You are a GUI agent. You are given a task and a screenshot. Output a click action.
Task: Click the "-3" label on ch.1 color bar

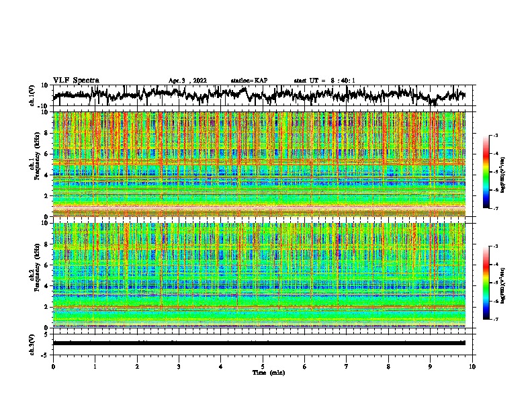tap(496, 136)
